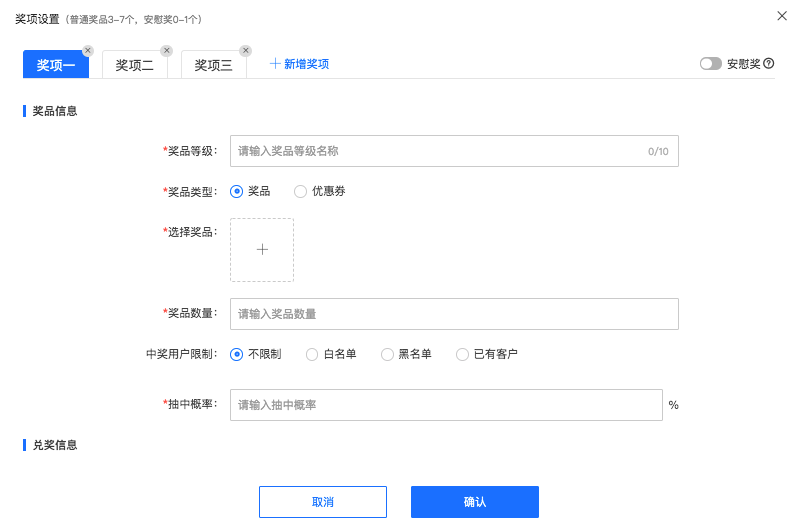Remove 奖项二 tab with its close icon

tap(167, 51)
